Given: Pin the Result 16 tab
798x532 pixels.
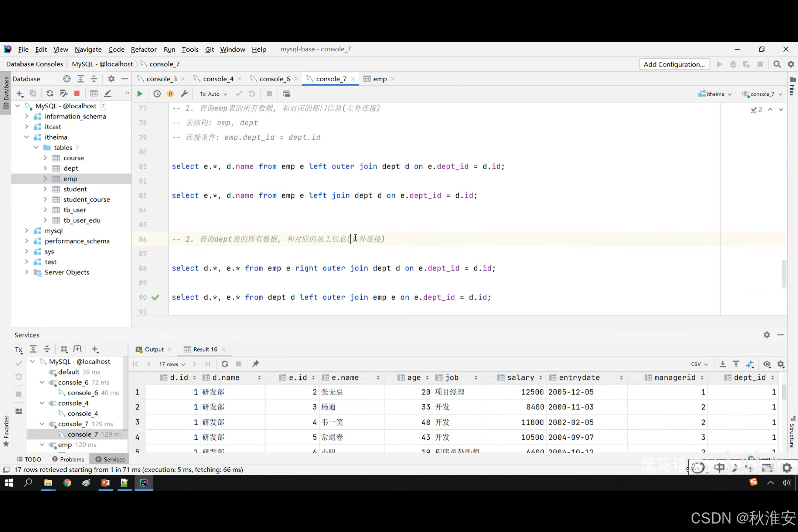Looking at the screenshot, I should pyautogui.click(x=255, y=364).
